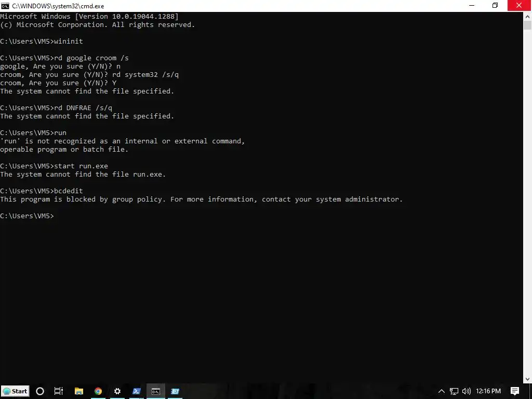Click the 'rd system32 /s/q' text

145,74
